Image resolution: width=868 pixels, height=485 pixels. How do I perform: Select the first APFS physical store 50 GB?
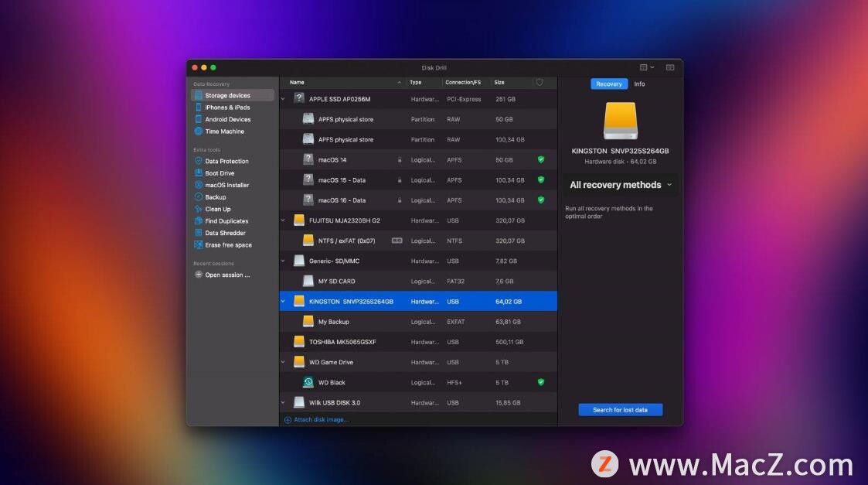click(418, 119)
